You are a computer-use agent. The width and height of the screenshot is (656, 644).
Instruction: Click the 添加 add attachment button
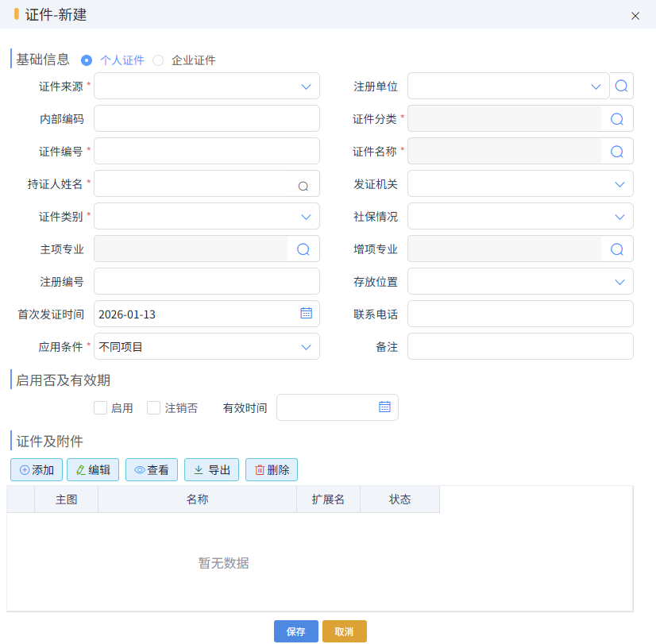coord(36,469)
